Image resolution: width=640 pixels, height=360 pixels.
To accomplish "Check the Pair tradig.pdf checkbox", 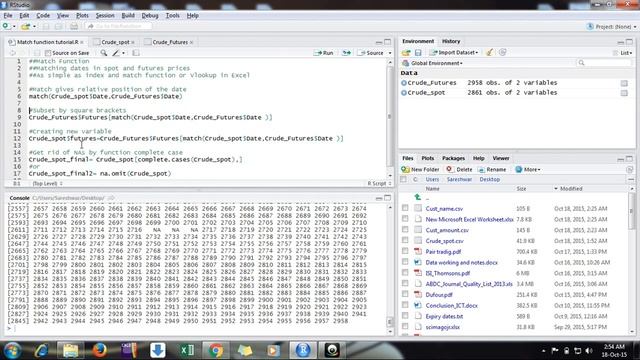I will click(x=405, y=251).
